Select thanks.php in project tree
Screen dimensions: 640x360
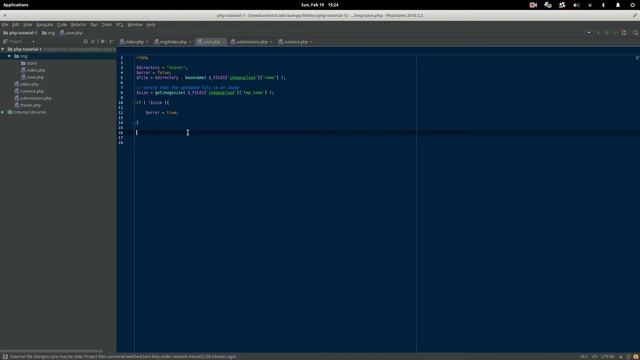27,105
